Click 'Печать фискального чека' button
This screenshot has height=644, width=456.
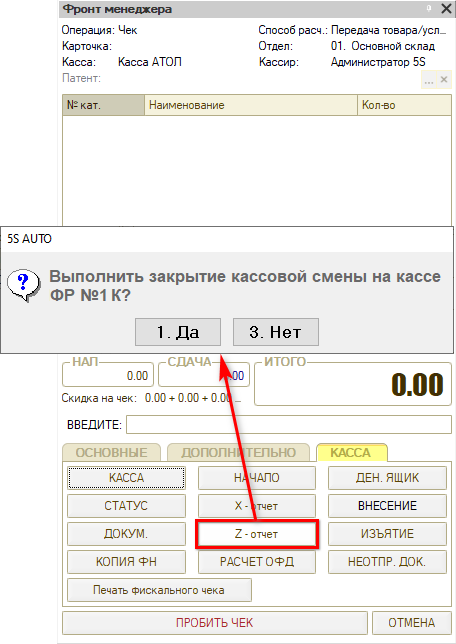tap(159, 590)
